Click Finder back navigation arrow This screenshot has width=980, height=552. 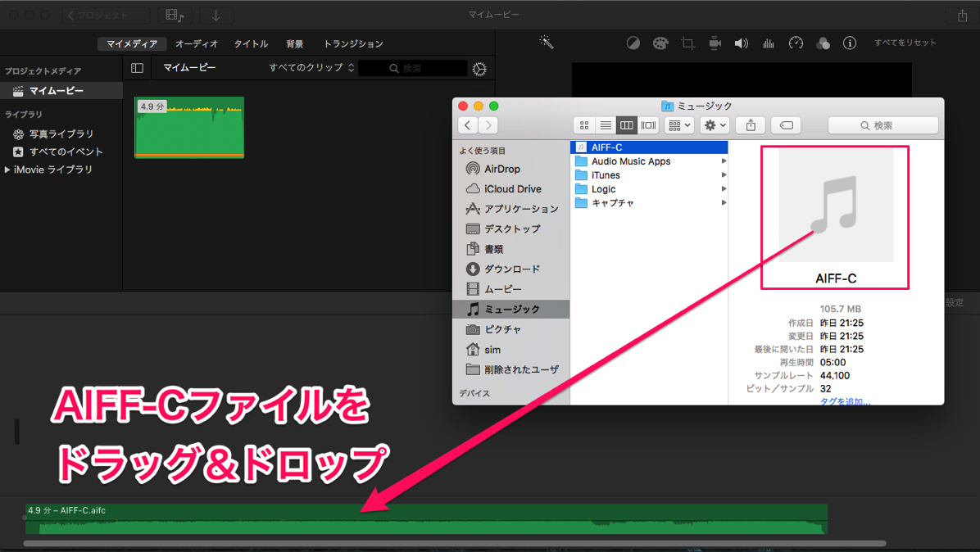coord(468,125)
